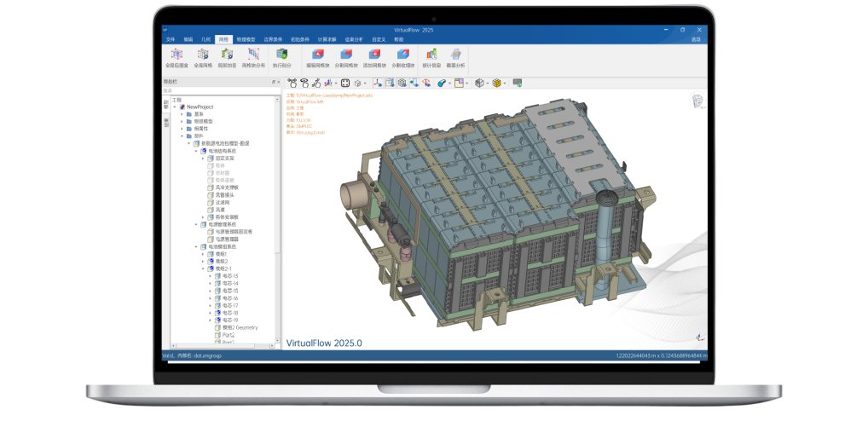Click the navigation panel search field

(x=222, y=90)
